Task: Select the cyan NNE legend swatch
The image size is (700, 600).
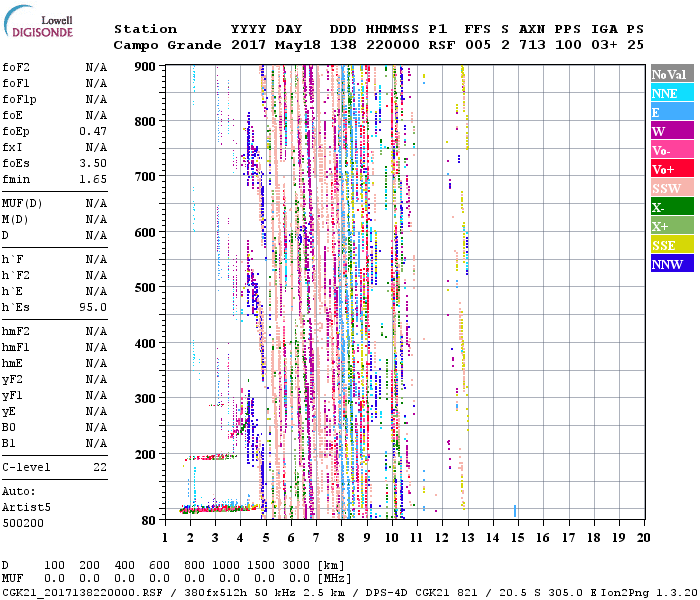Action: (x=671, y=93)
